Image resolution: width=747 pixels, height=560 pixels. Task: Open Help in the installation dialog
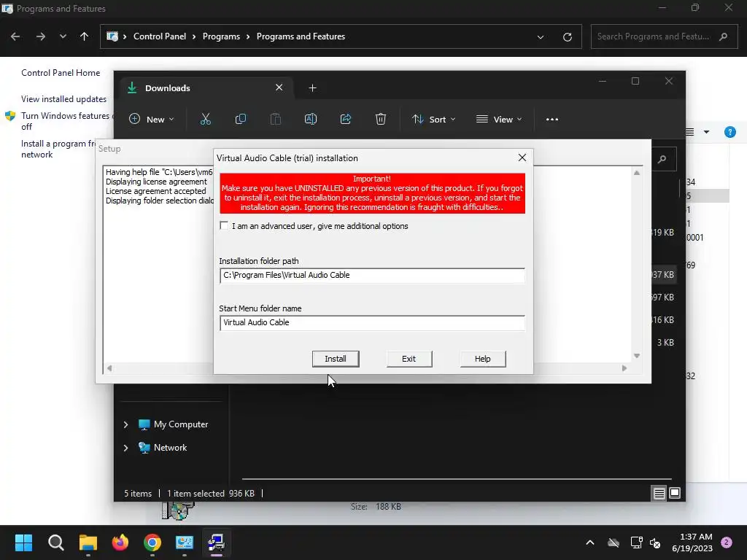483,359
